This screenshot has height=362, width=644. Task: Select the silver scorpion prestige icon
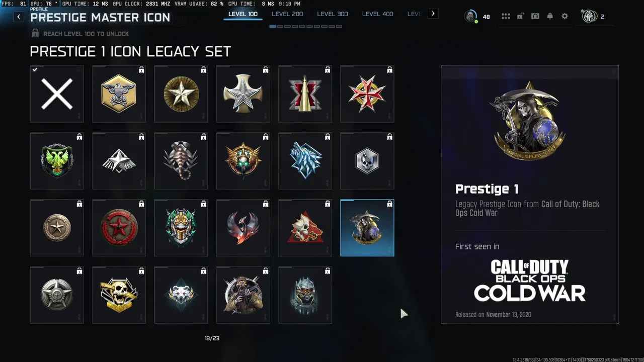[x=181, y=161]
